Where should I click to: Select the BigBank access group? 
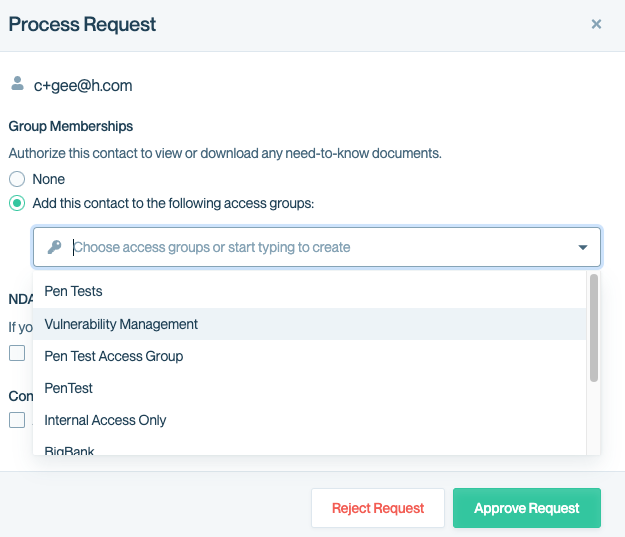pyautogui.click(x=69, y=450)
